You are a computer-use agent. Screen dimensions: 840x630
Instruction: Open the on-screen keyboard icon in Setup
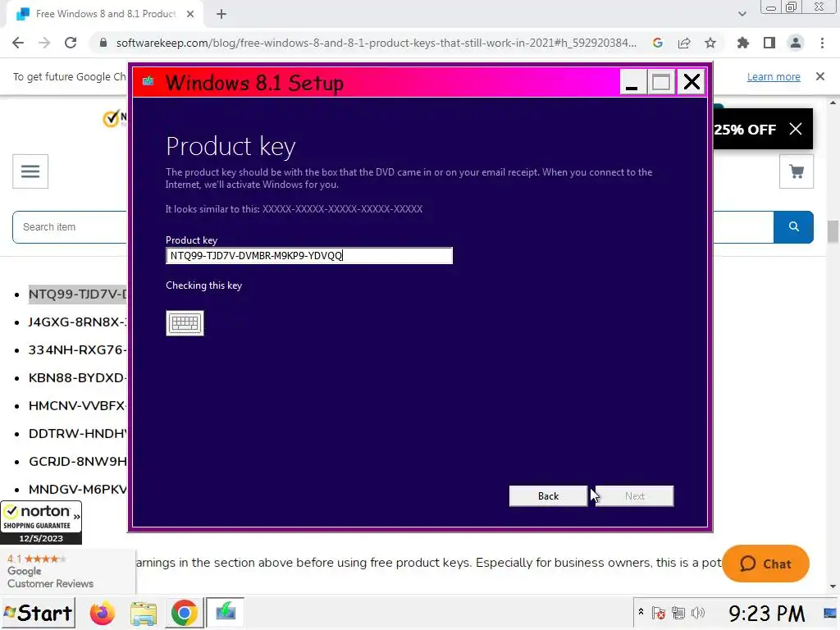click(185, 323)
